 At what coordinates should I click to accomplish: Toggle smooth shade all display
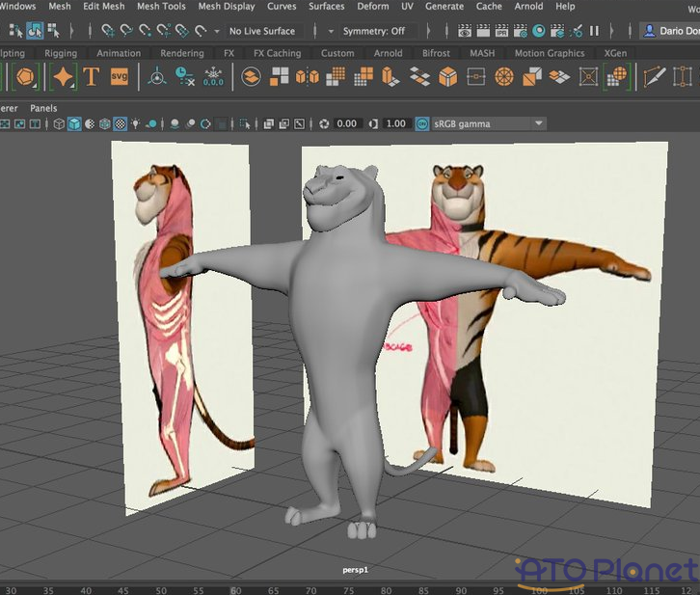pos(74,123)
